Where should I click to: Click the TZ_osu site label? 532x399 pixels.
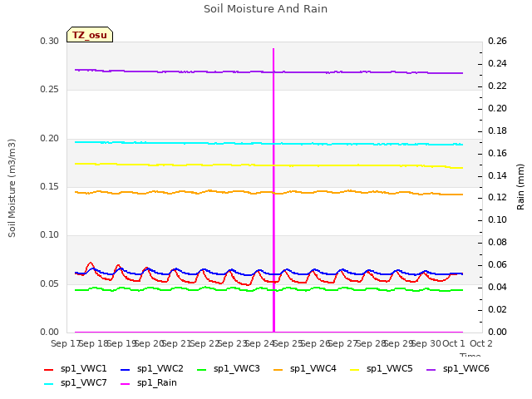90,35
